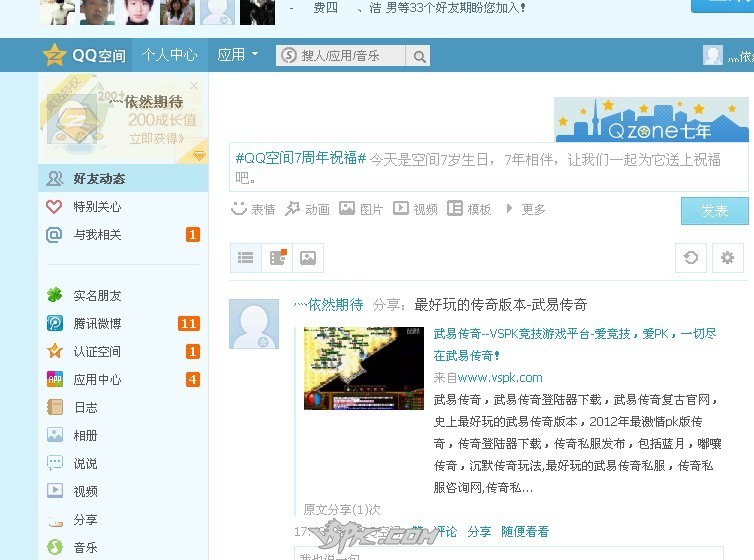Click into the status post text box
Image resolution: width=754 pixels, height=560 pixels.
(x=489, y=168)
